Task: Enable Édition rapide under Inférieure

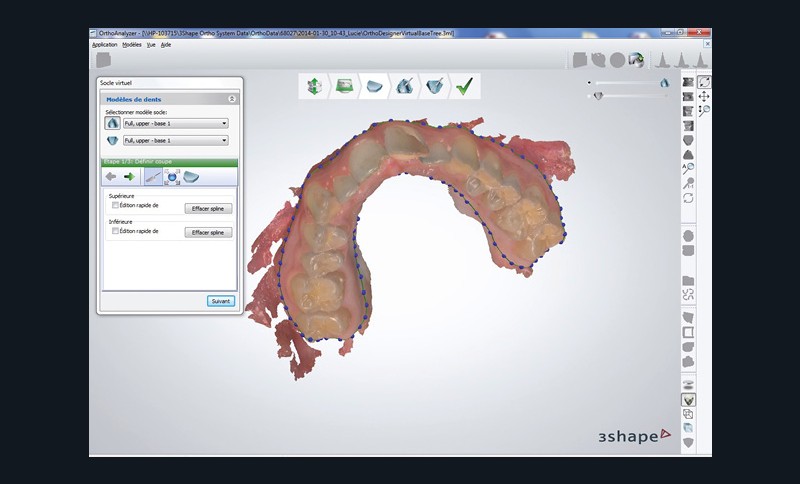Action: point(116,231)
